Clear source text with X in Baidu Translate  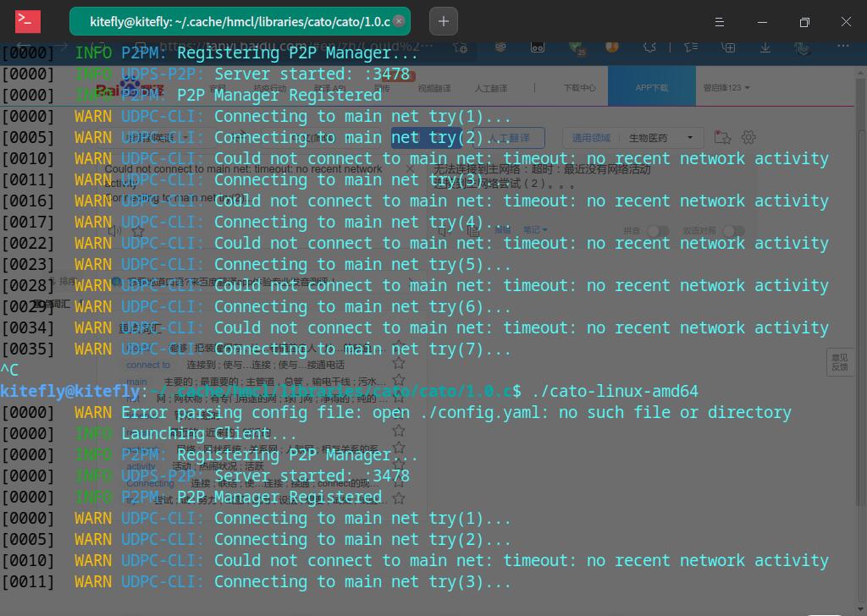click(x=410, y=168)
